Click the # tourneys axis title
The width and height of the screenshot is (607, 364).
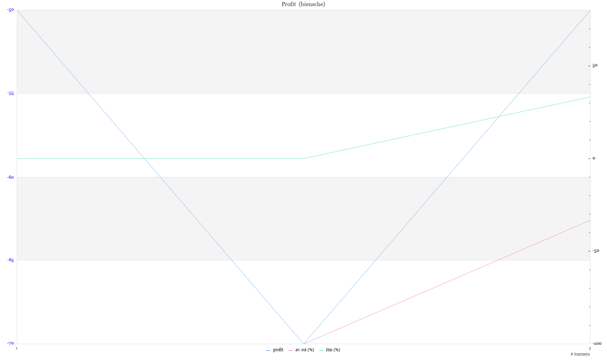pos(580,354)
